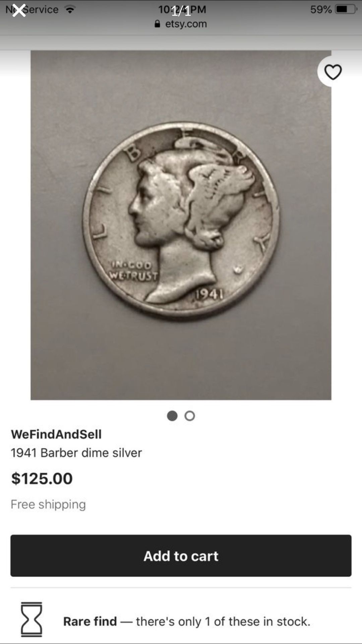
Task: Add the dime to cart
Action: click(181, 556)
